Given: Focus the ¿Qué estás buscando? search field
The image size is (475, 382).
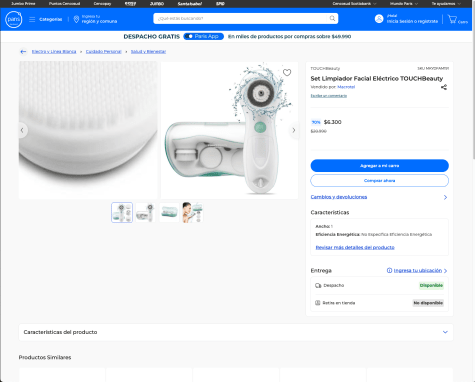Looking at the screenshot, I should (x=242, y=18).
